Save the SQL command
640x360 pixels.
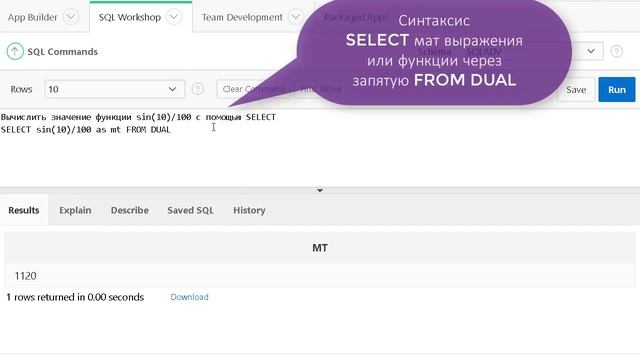pyautogui.click(x=576, y=89)
